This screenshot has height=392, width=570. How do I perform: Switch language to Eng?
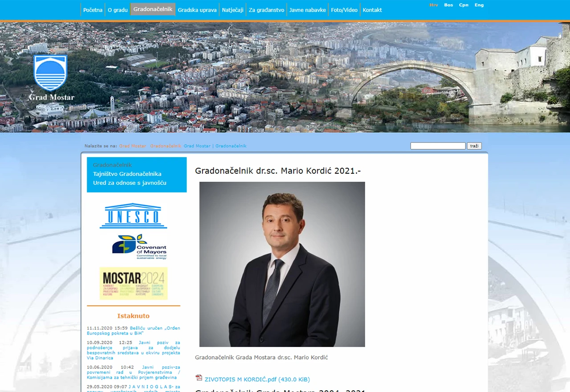point(479,5)
